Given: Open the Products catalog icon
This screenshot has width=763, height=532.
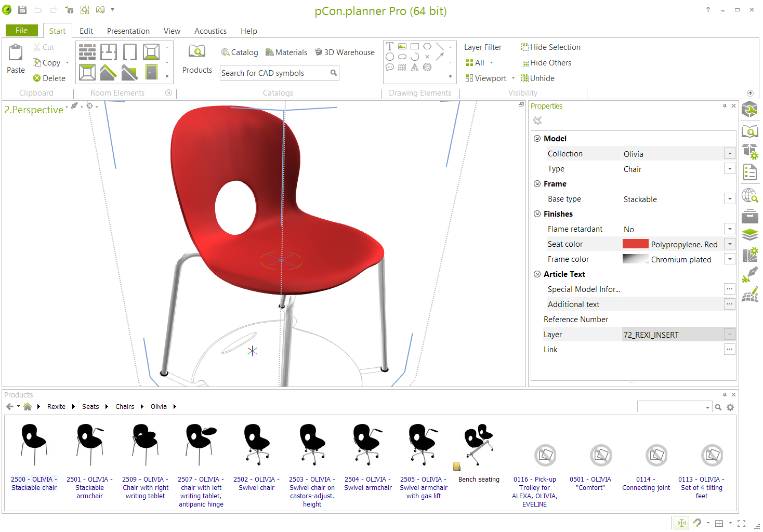Looking at the screenshot, I should (x=197, y=51).
